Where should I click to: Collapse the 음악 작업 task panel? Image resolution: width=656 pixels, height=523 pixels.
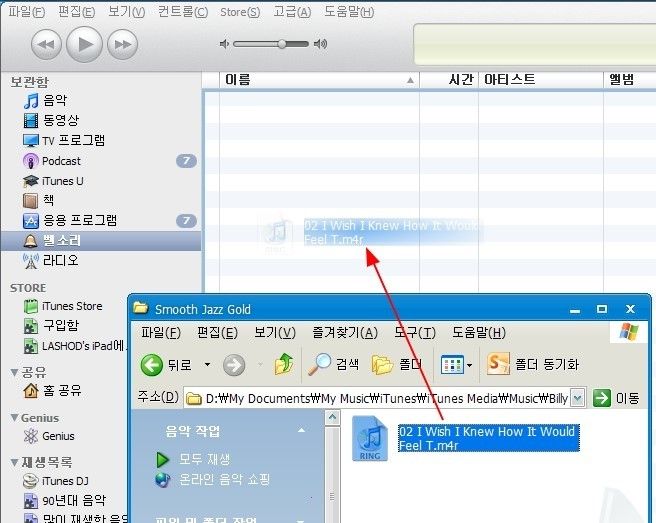pos(301,431)
